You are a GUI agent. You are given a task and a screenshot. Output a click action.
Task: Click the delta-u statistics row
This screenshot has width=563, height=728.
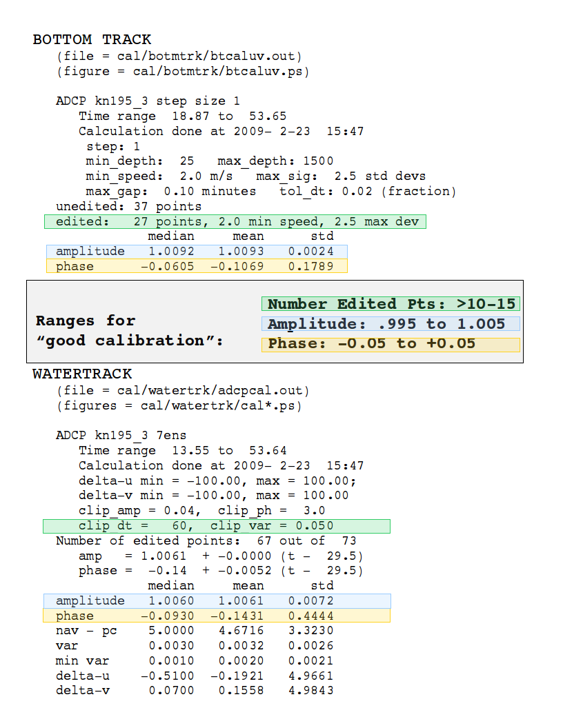pyautogui.click(x=195, y=676)
